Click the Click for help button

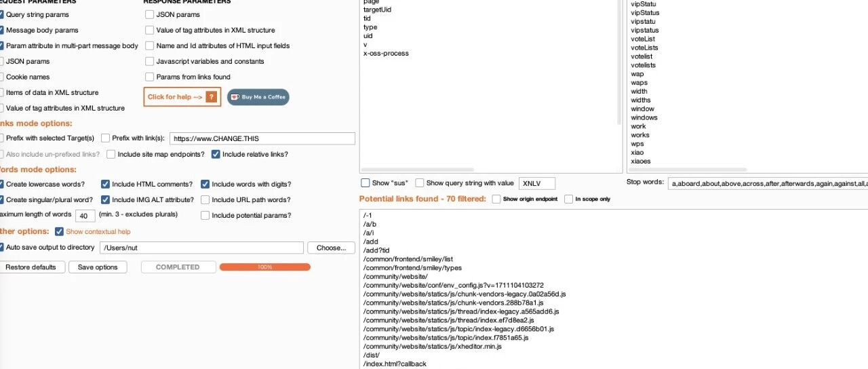pyautogui.click(x=182, y=97)
